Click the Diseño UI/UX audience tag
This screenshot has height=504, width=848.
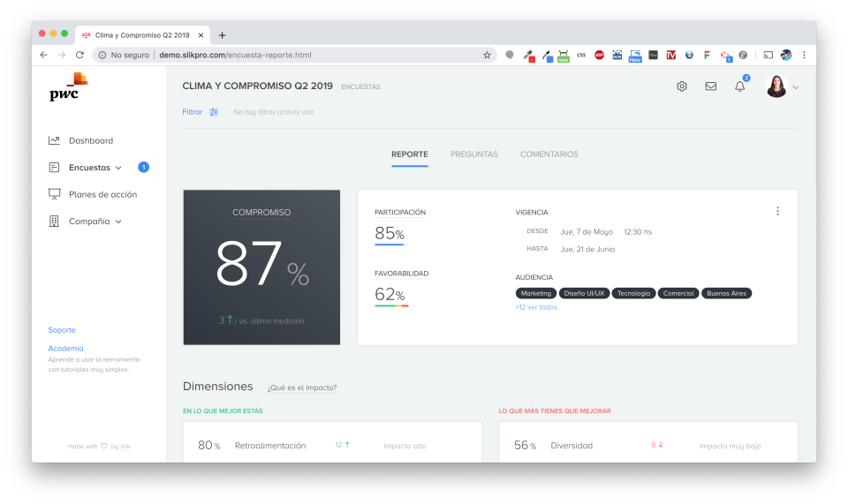[584, 293]
